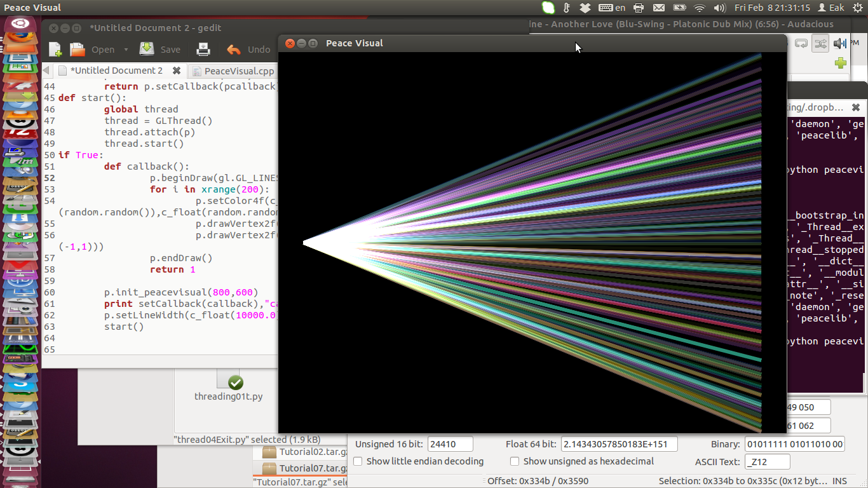Click the Audacious volume speaker icon
The image size is (868, 488).
click(x=839, y=43)
